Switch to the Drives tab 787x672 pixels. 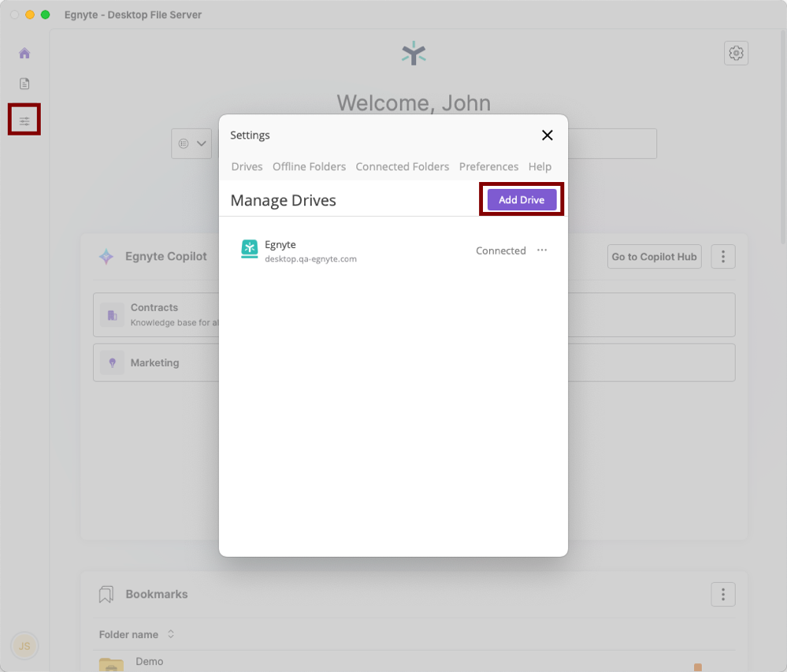pos(247,166)
